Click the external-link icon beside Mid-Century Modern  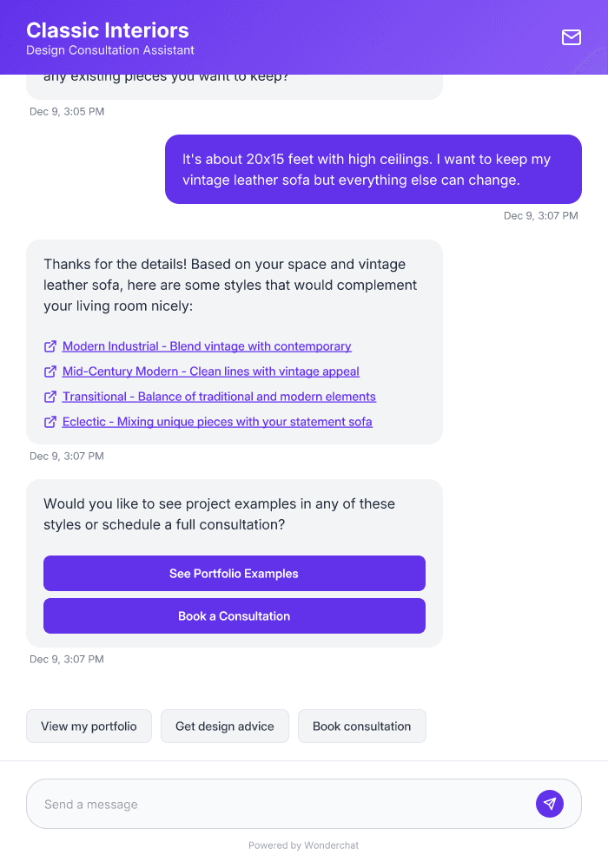(x=50, y=371)
